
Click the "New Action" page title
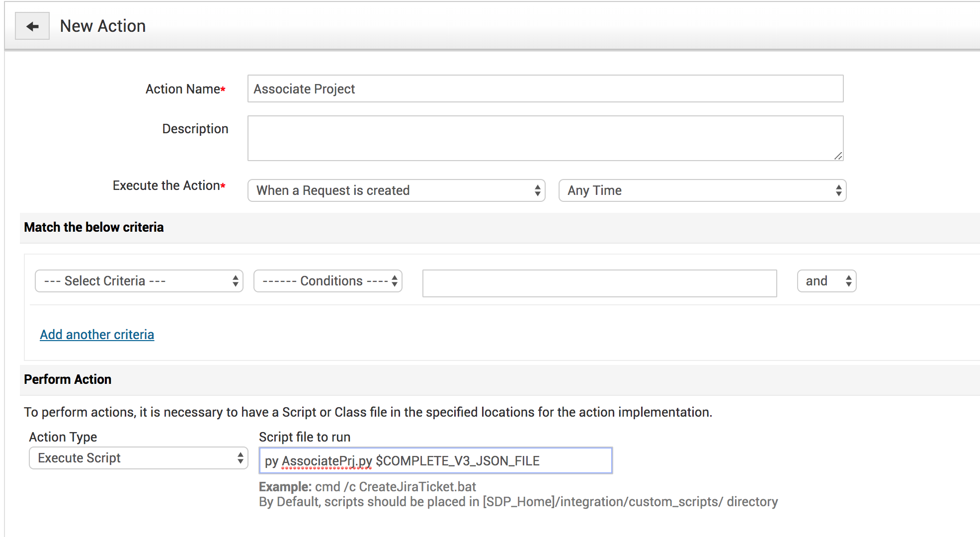coord(103,26)
